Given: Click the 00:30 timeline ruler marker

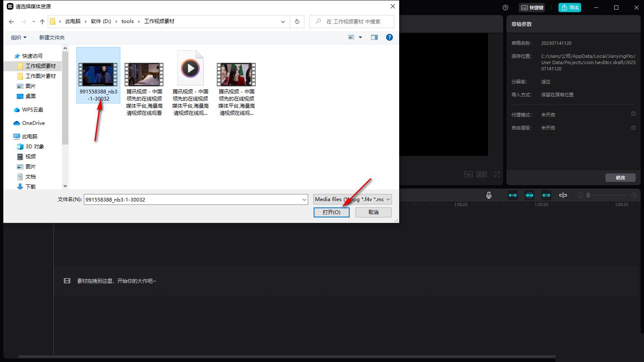Looking at the screenshot, I should point(543,204).
